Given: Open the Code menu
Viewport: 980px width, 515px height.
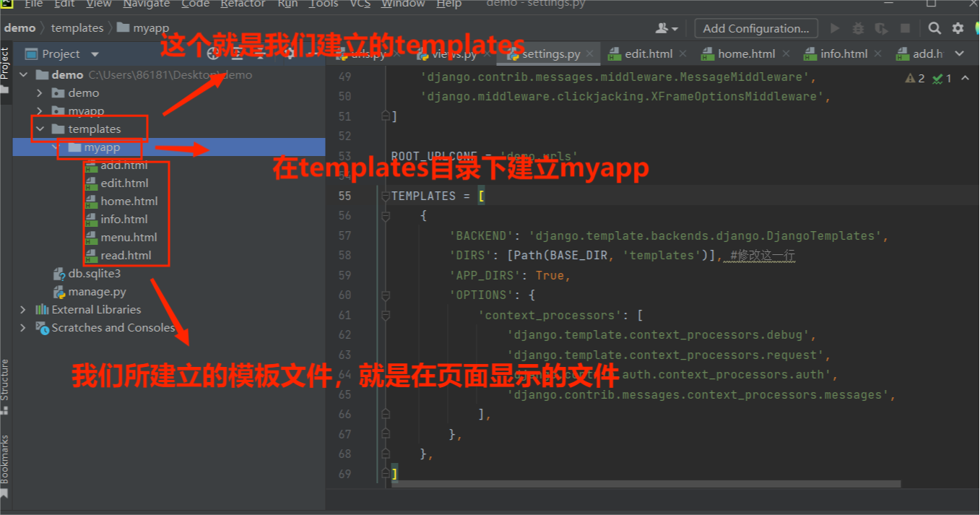Looking at the screenshot, I should [195, 4].
